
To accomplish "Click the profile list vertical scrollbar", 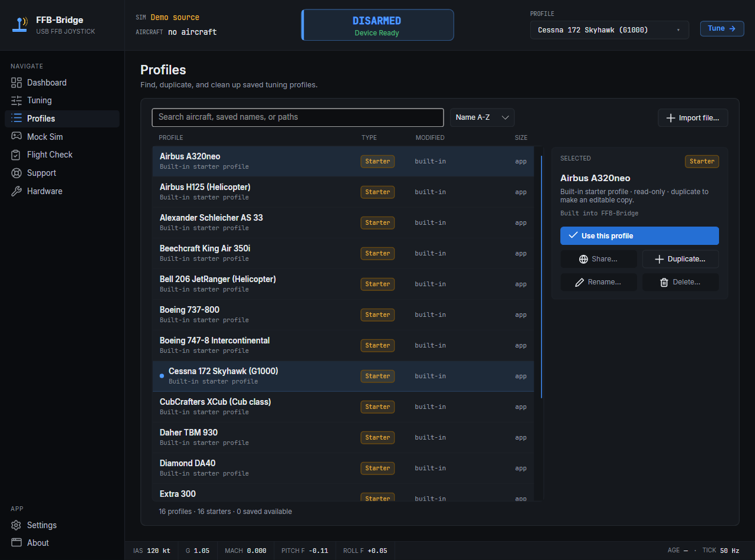I will point(541,277).
